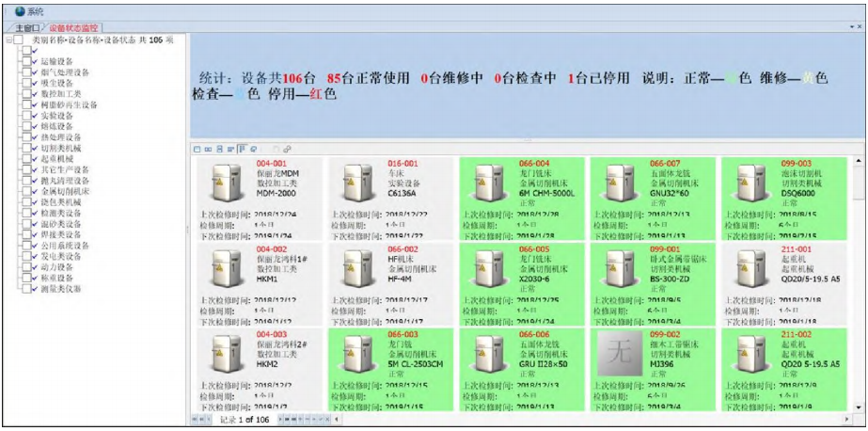868x431 pixels.
Task: Switch to the 主窗口 tab
Action: point(28,28)
